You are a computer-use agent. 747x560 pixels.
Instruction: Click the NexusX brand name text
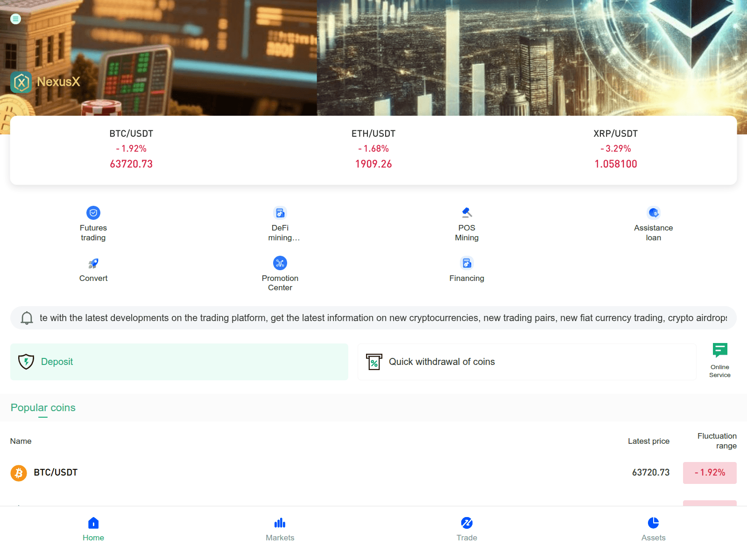point(59,82)
